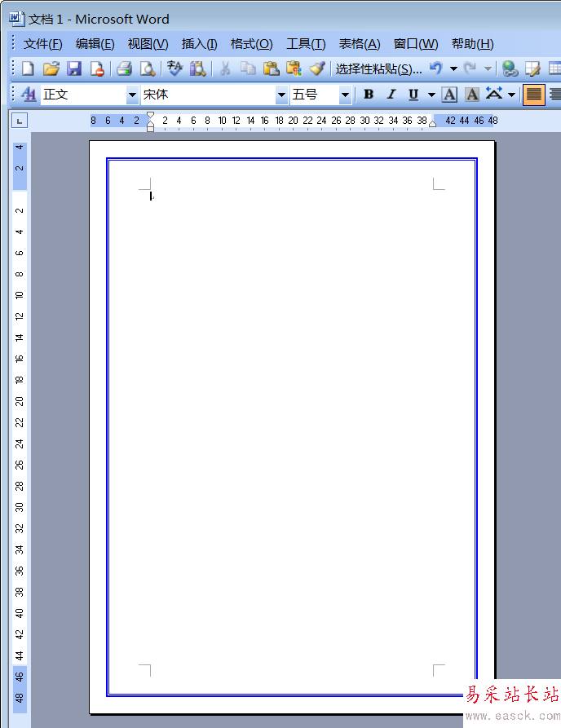Open the 工具(T) menu
Screen dimensions: 561x728
click(306, 44)
